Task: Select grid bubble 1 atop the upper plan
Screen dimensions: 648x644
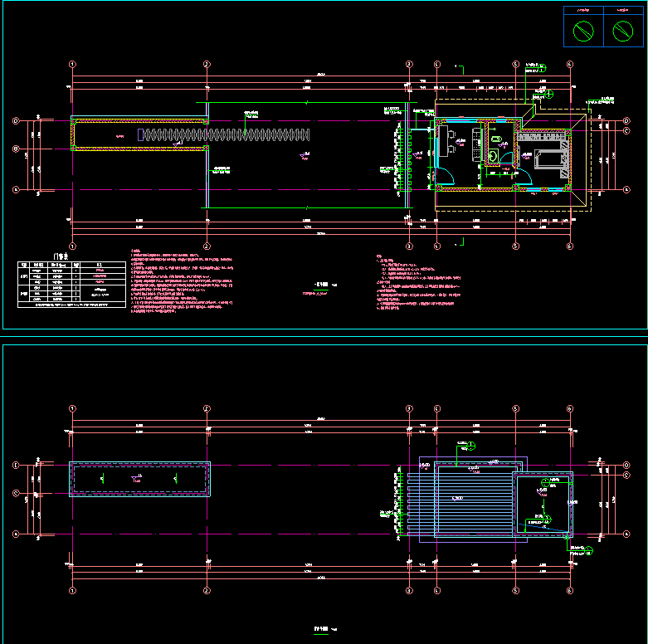Action: (72, 64)
